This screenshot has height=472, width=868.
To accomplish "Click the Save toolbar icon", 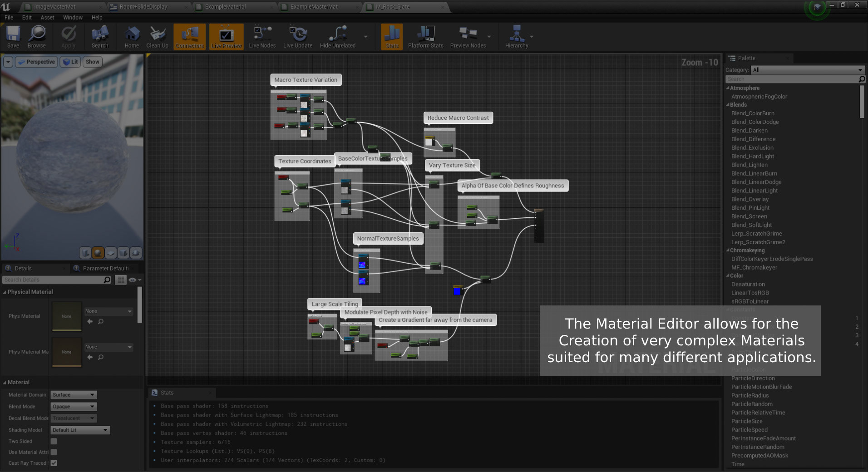I will pyautogui.click(x=13, y=37).
